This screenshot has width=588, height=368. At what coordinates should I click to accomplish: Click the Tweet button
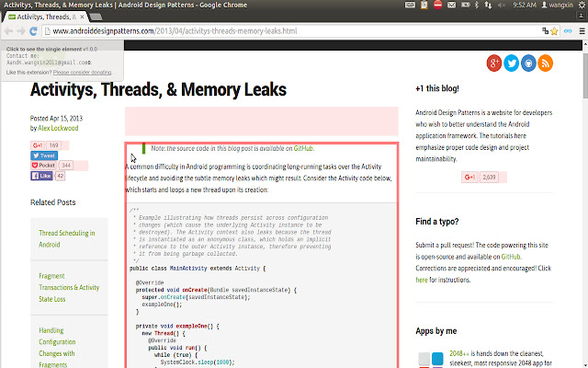[x=44, y=155]
